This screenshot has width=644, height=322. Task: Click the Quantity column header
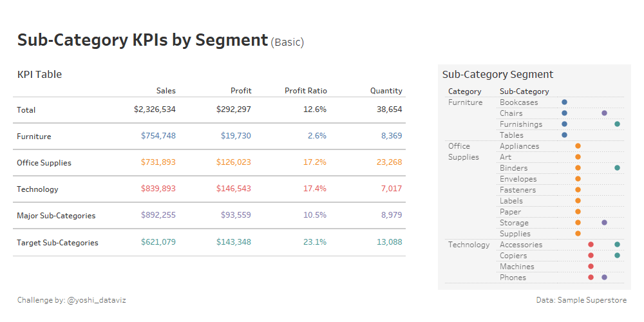coord(386,91)
